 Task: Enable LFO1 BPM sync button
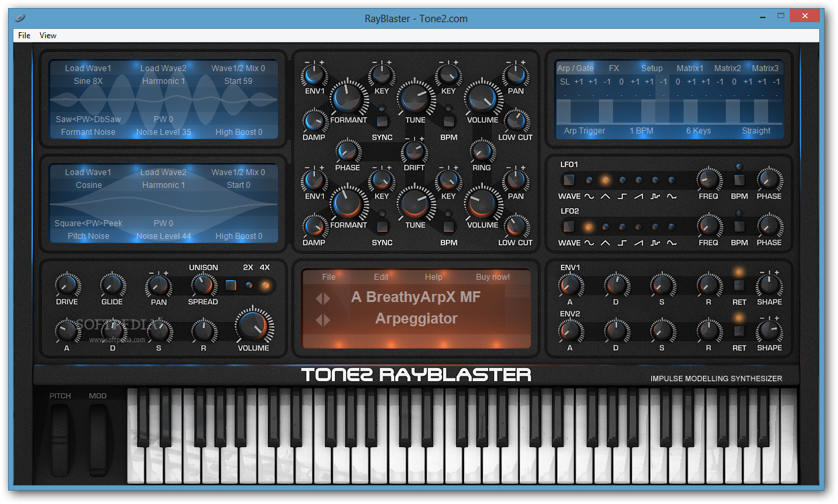tap(739, 180)
